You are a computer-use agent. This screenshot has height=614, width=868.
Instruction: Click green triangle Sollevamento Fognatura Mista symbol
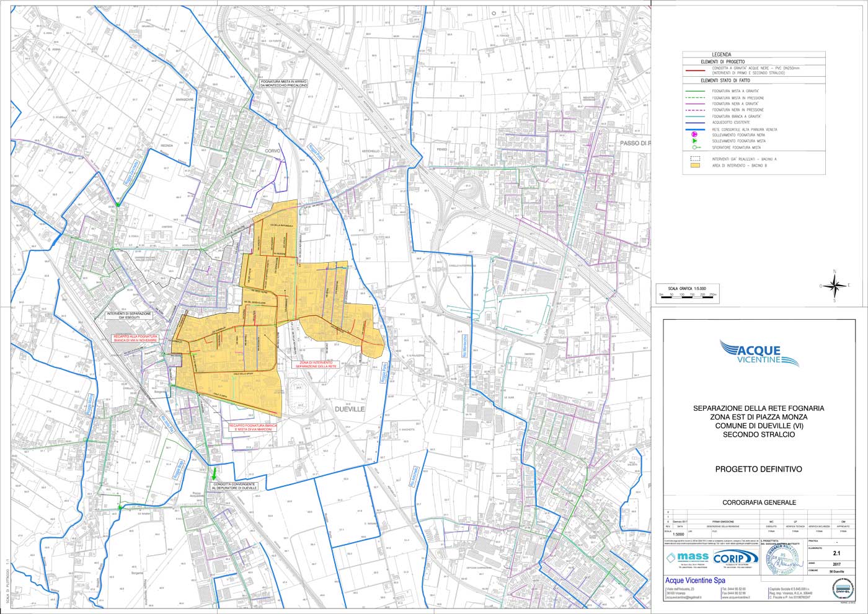tap(694, 141)
